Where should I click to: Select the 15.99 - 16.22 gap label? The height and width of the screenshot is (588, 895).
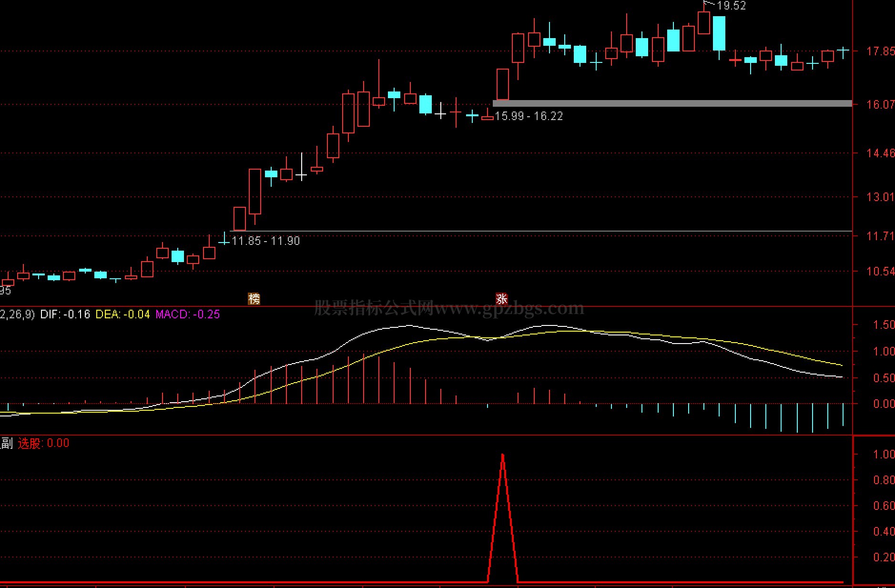click(x=529, y=116)
